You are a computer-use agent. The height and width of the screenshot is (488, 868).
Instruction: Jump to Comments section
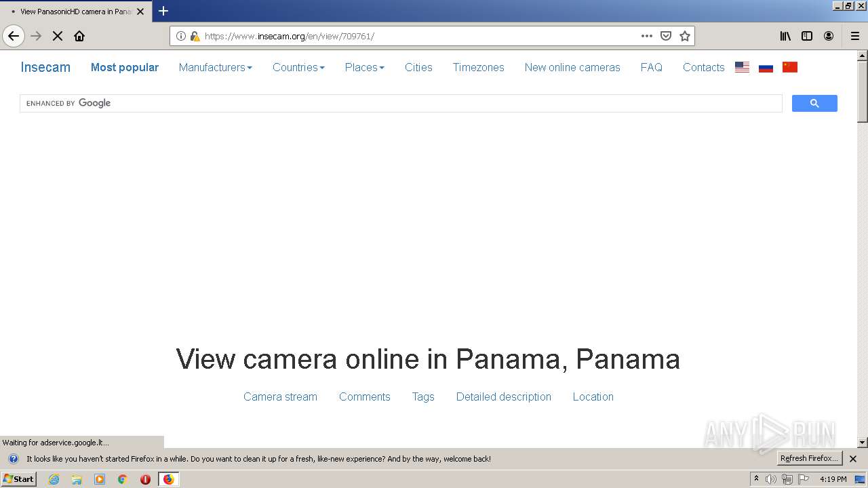click(365, 396)
